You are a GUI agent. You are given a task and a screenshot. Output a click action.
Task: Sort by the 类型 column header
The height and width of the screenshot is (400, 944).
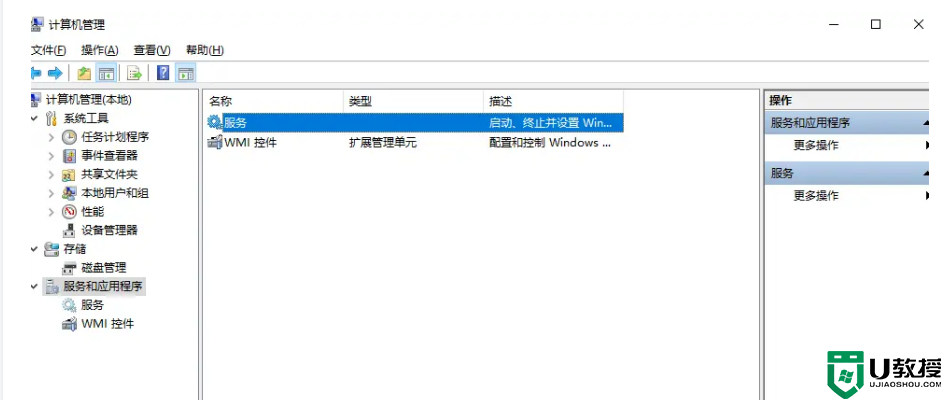(x=413, y=101)
